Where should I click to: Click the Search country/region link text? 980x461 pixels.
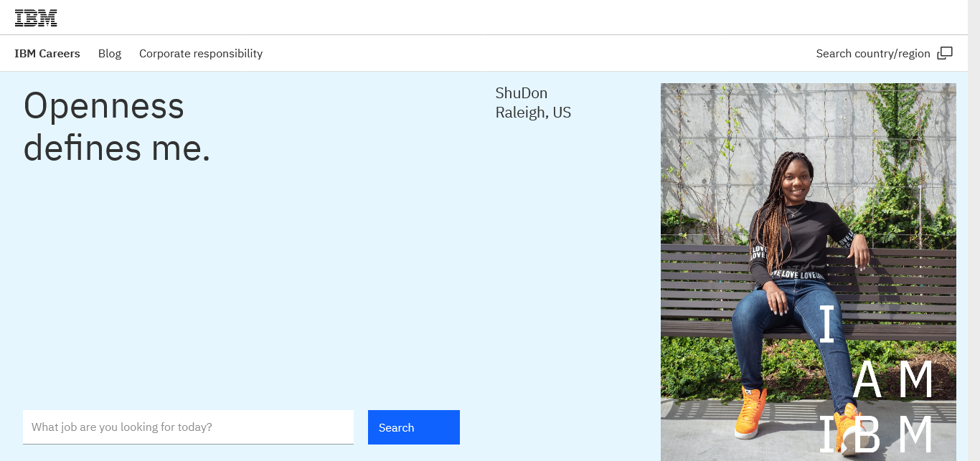872,54
